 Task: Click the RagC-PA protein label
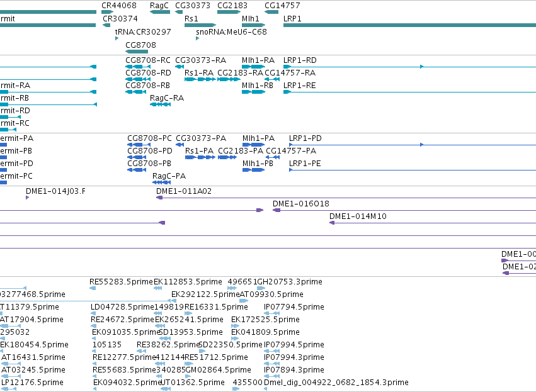169,177
